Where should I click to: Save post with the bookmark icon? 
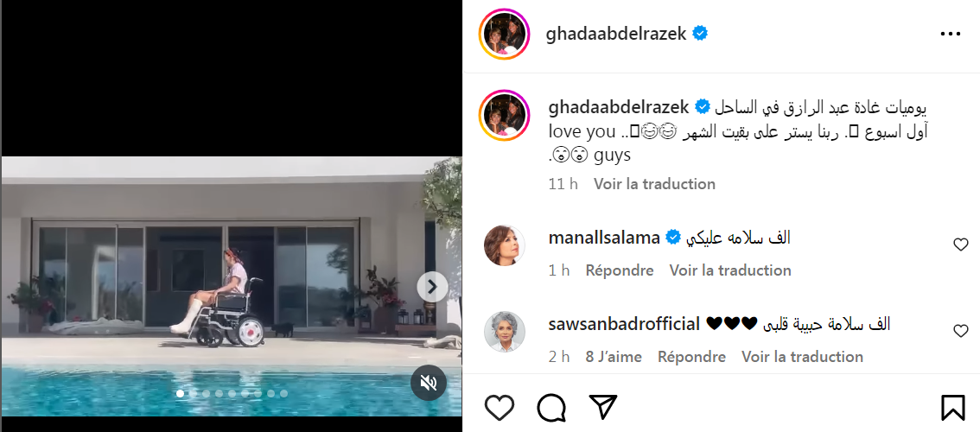pos(952,409)
